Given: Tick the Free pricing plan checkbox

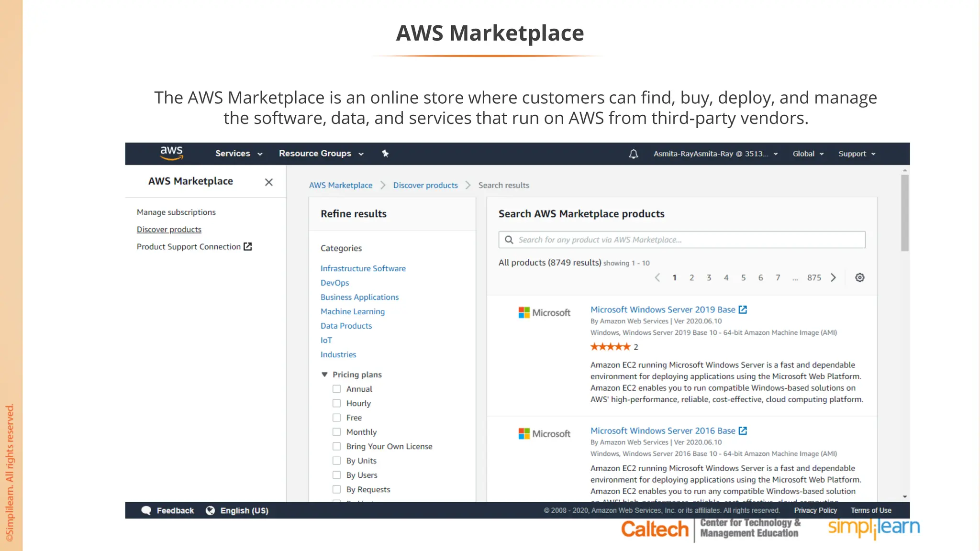Looking at the screenshot, I should [x=337, y=418].
